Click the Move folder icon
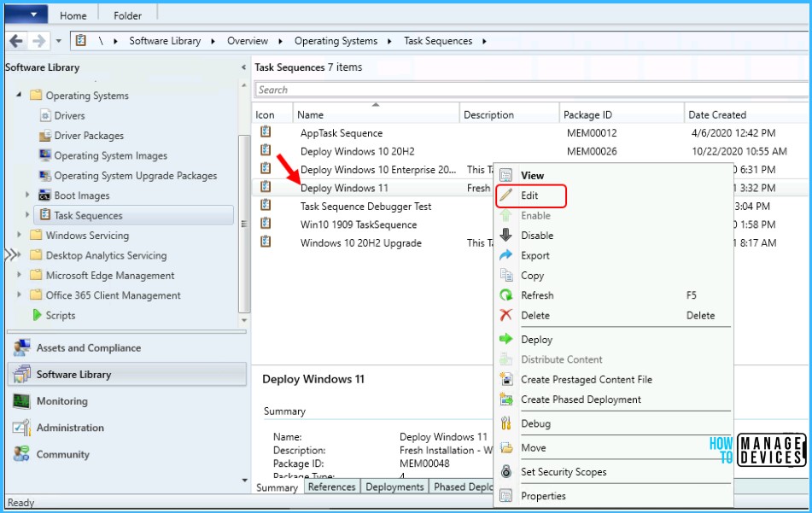812x513 pixels. [x=506, y=448]
